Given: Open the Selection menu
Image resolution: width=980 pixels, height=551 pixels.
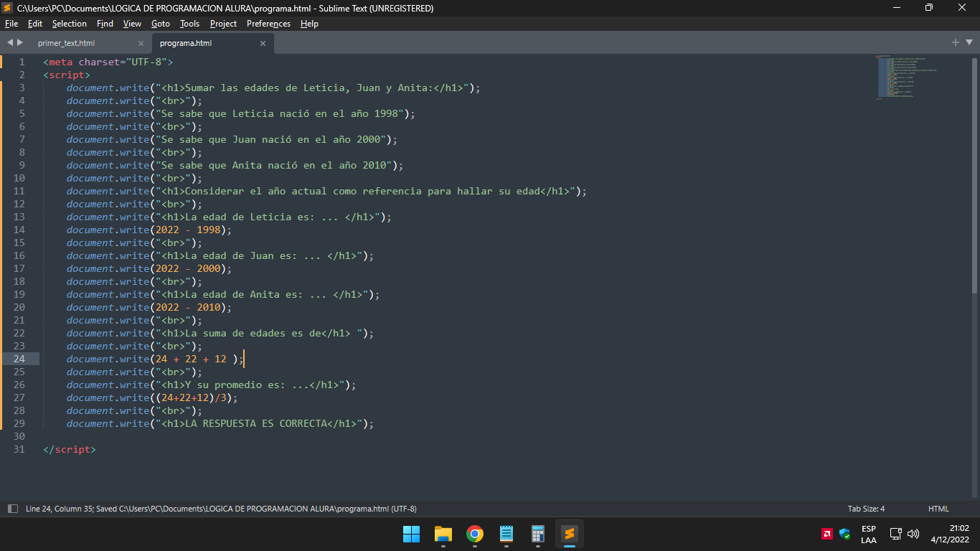Looking at the screenshot, I should pos(70,24).
